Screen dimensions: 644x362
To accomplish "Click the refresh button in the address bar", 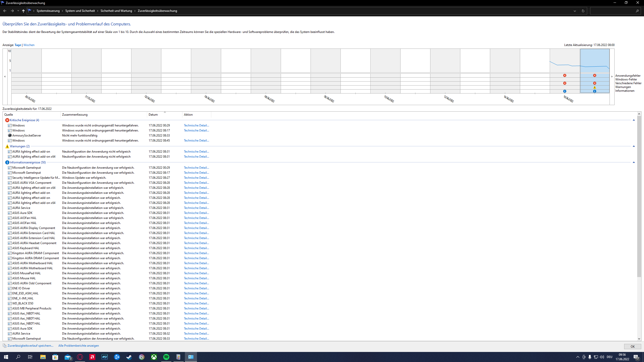I will tap(583, 11).
